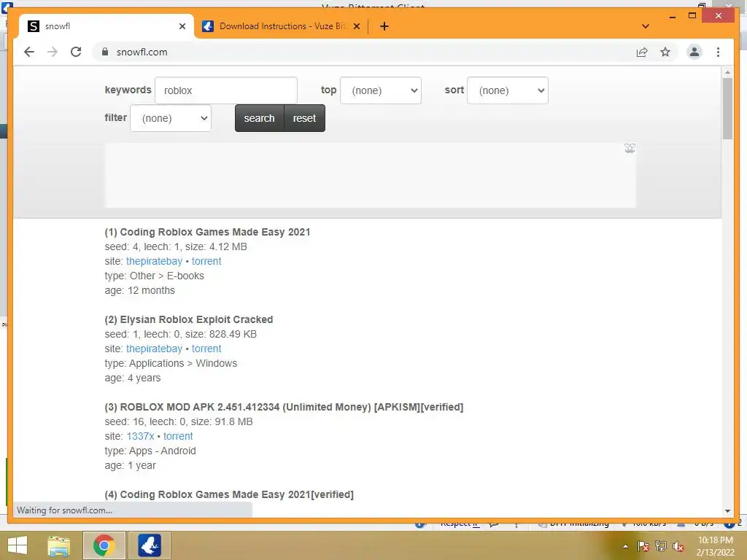
Task: Open tab search chevron in title bar
Action: (646, 26)
